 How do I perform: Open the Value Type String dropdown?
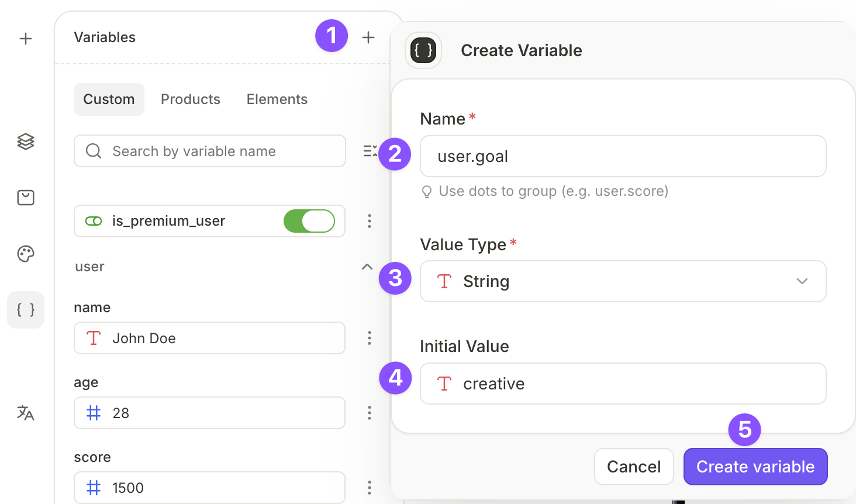tap(623, 281)
